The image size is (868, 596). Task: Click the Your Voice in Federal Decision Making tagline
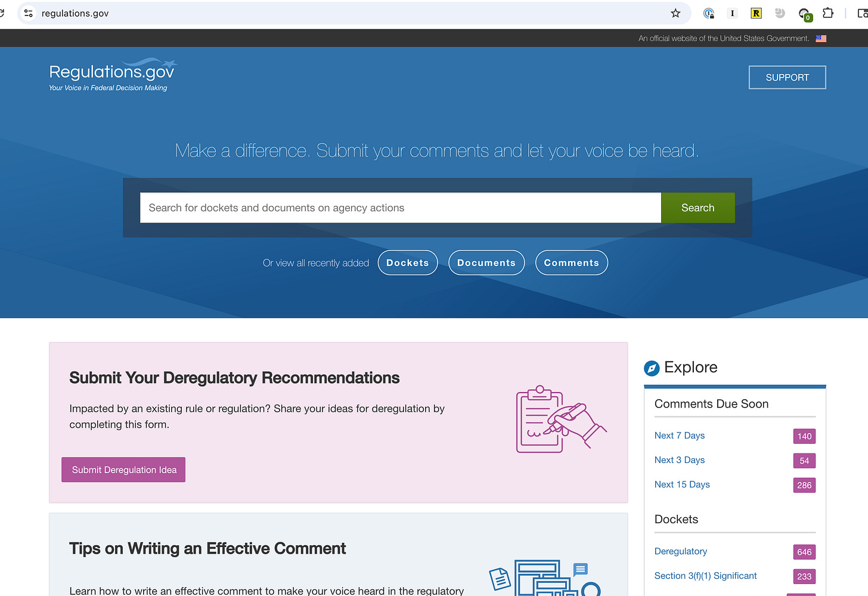pyautogui.click(x=108, y=88)
